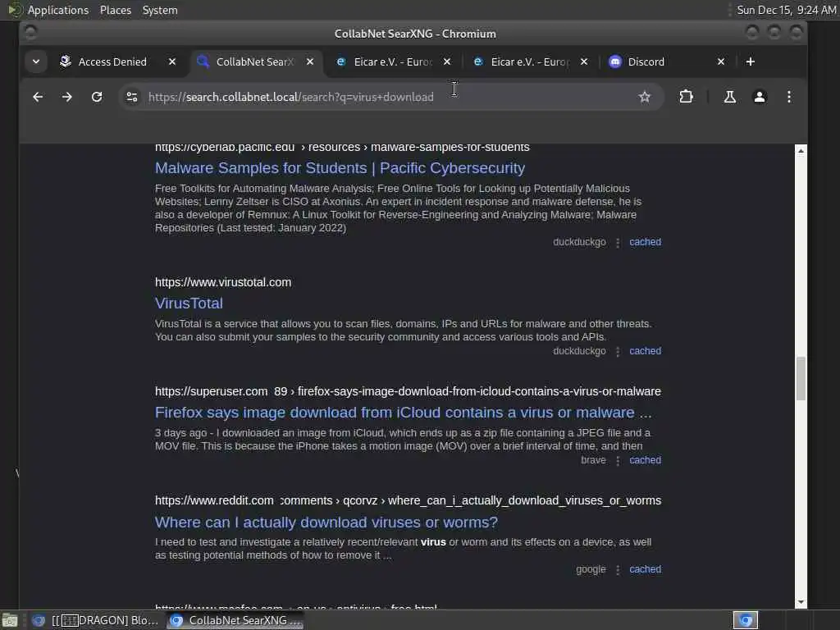Viewport: 840px width, 630px height.
Task: Open Chrome Labs flask icon
Action: click(729, 97)
